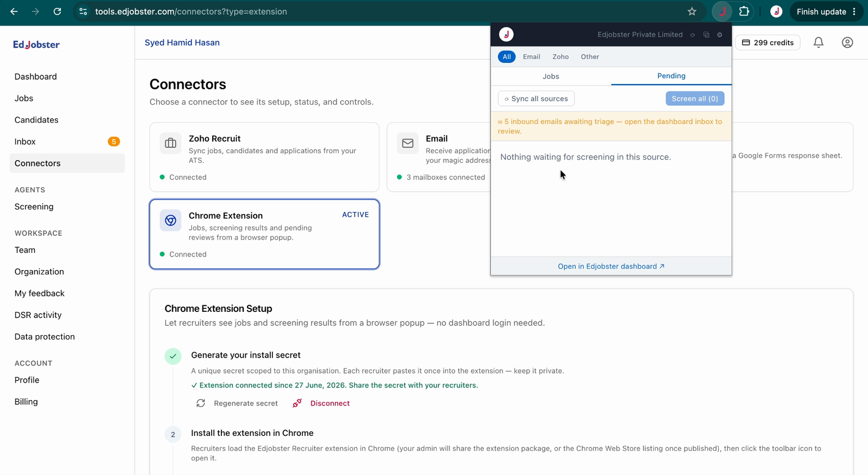Click Regenerate secret text button
Image resolution: width=868 pixels, height=475 pixels.
pos(246,403)
